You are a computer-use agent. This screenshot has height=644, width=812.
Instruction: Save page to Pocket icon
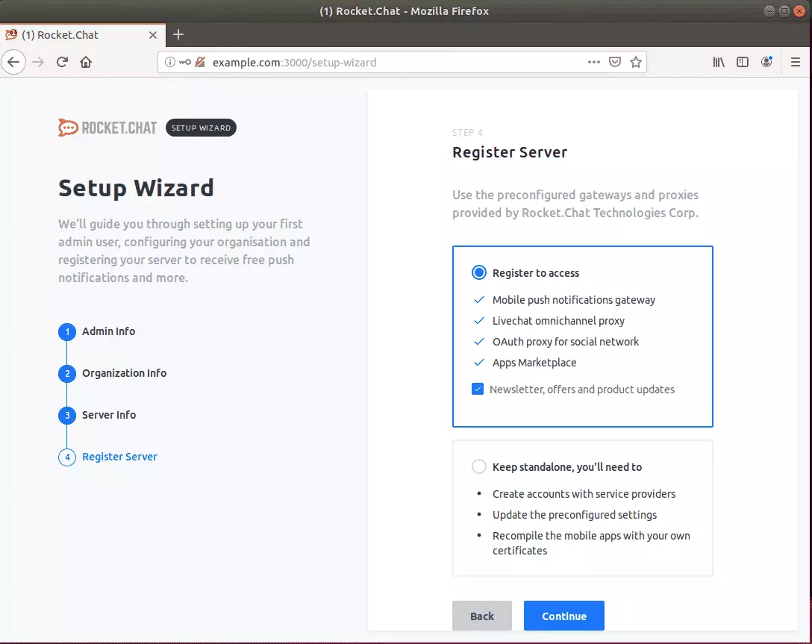615,62
